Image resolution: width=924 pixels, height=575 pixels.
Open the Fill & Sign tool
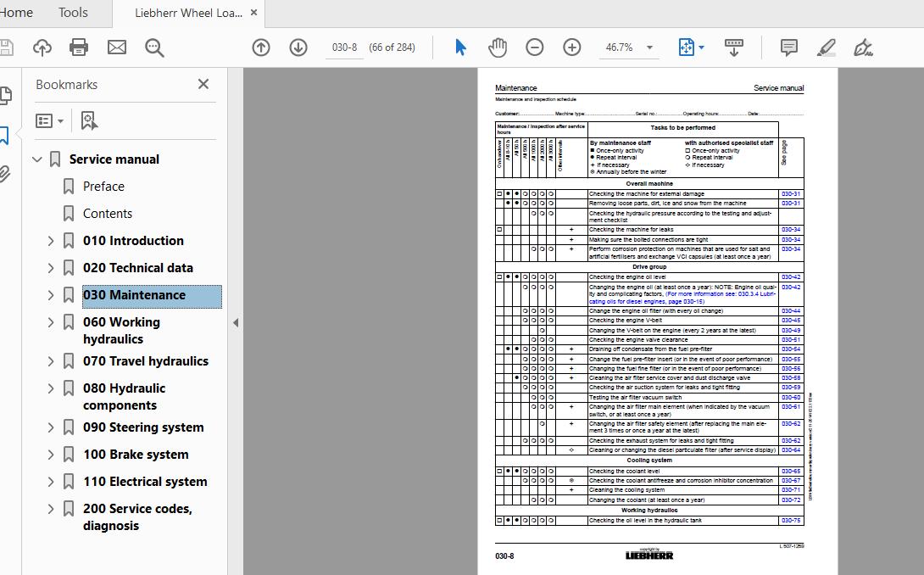pos(864,49)
